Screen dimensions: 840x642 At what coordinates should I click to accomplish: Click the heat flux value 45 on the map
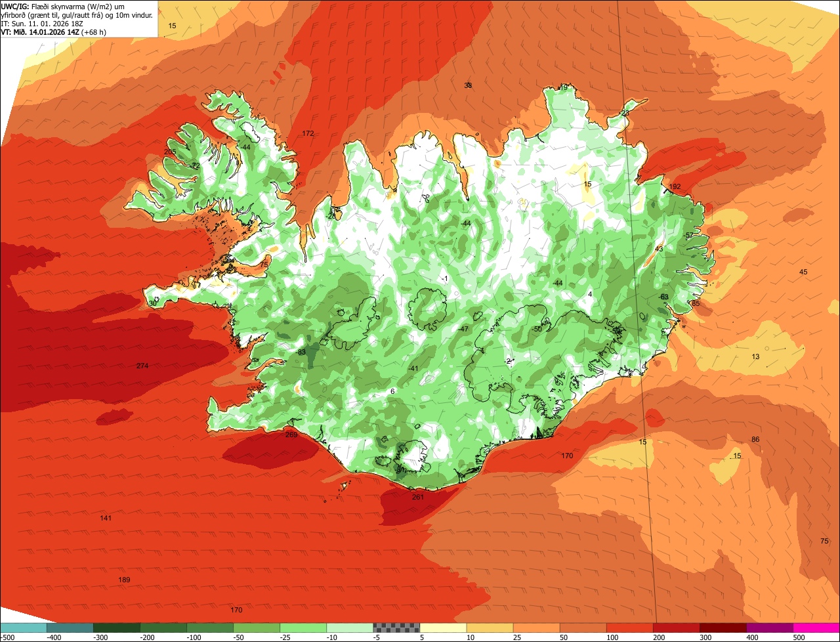click(x=803, y=272)
